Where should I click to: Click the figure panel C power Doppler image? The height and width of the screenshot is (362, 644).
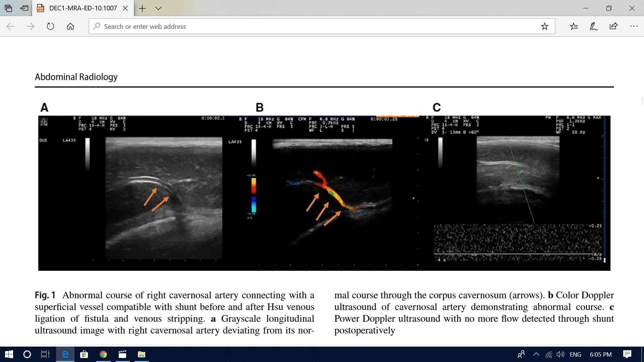518,179
